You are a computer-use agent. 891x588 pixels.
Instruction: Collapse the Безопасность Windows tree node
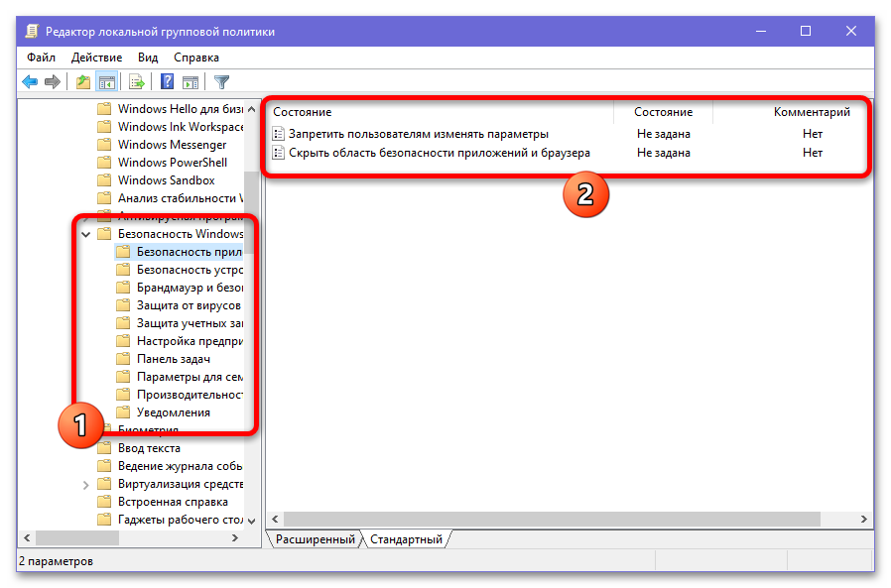point(85,234)
